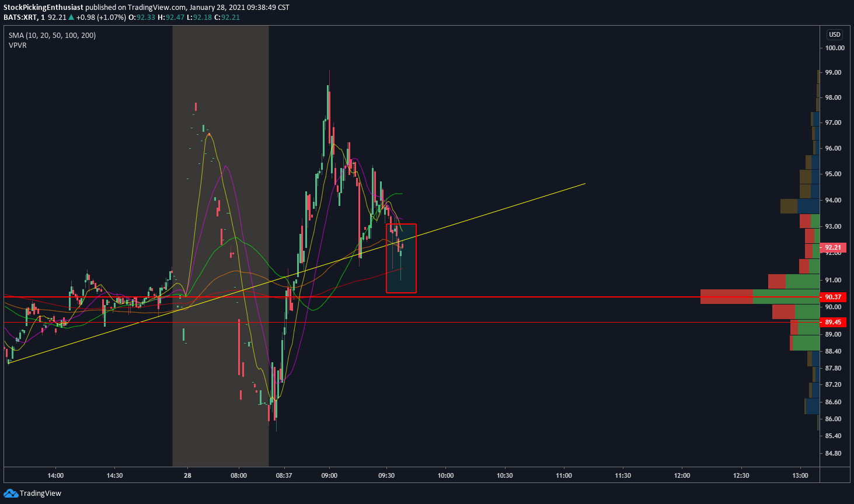
Task: Click the red 89.45 price level tag
Action: 833,322
